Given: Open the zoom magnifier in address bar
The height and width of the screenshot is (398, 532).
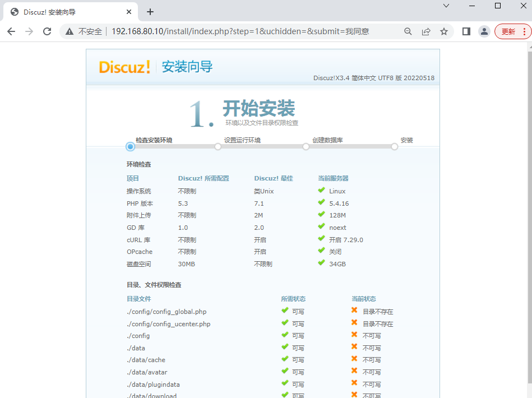Looking at the screenshot, I should tap(408, 31).
